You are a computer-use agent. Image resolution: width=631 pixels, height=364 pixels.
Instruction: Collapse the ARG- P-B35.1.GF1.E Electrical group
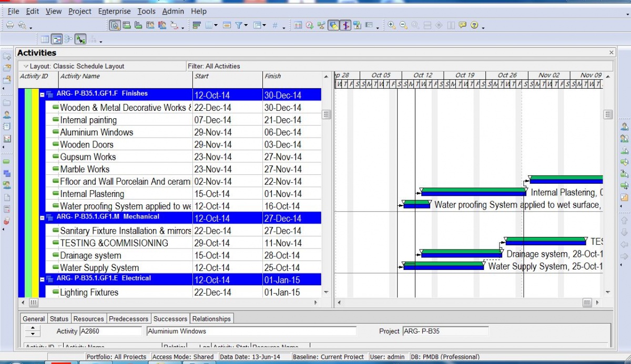click(42, 279)
